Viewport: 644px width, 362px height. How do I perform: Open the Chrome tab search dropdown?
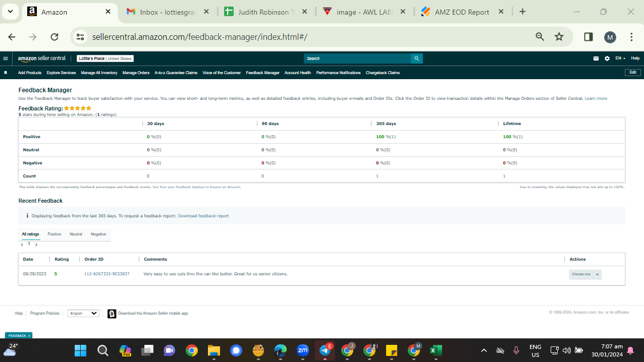[x=10, y=12]
